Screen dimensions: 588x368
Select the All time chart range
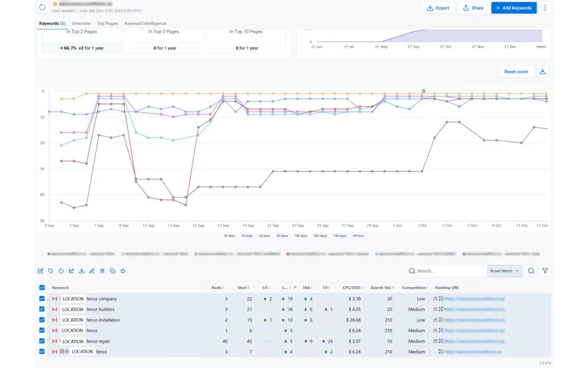pyautogui.click(x=358, y=236)
